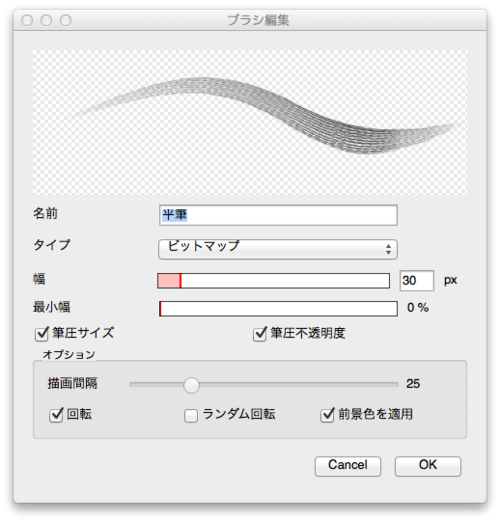Screen dimensions: 500x522
Task: Click the 最小幅 label
Action: pos(52,307)
